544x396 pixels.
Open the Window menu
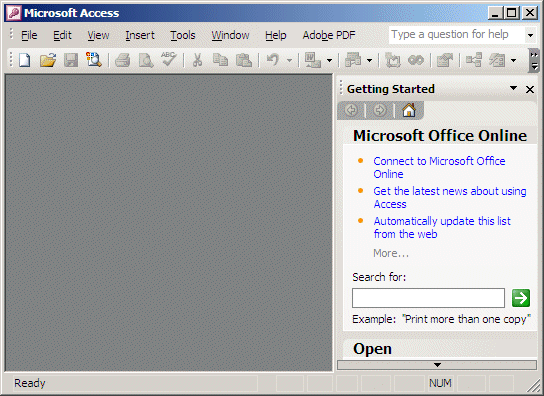coord(230,35)
